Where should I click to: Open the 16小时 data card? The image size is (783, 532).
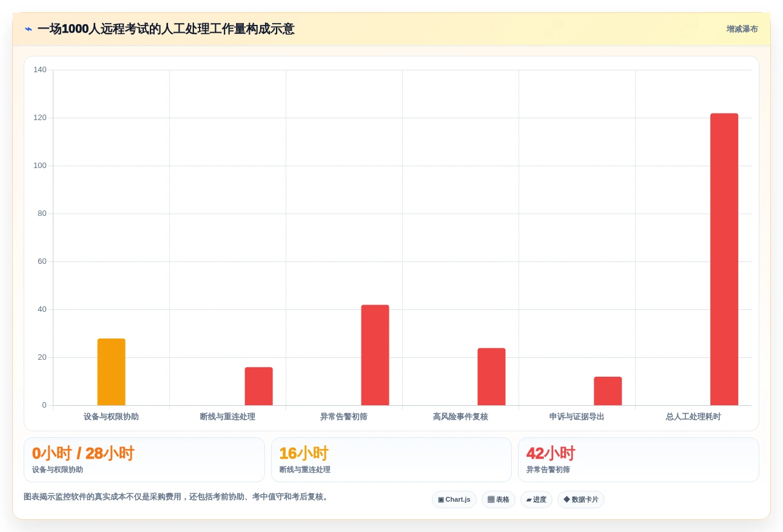coord(391,460)
